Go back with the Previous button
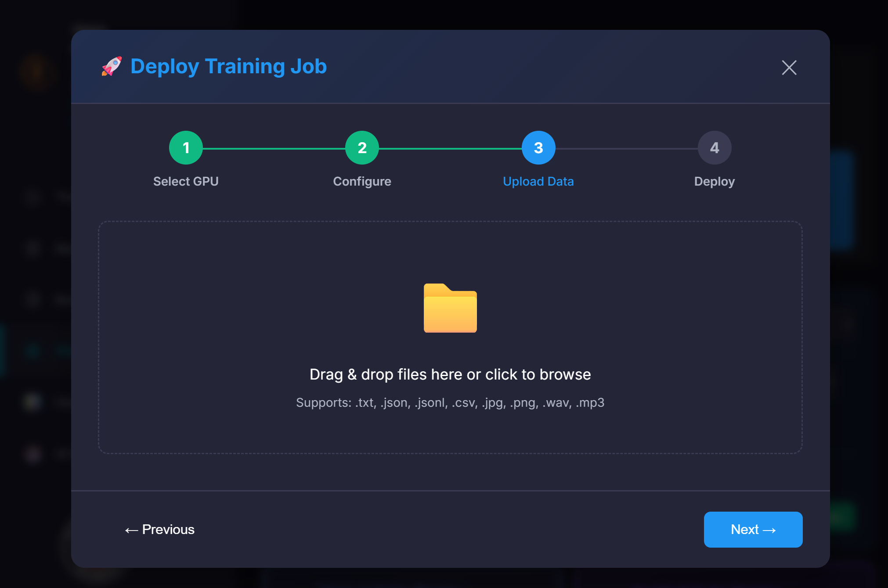 160,530
